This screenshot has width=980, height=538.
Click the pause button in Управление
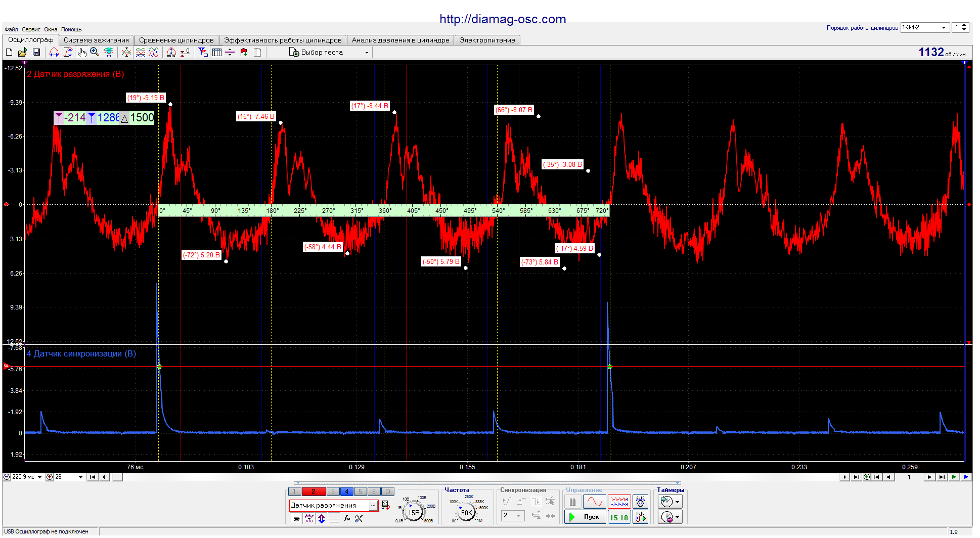(x=572, y=502)
